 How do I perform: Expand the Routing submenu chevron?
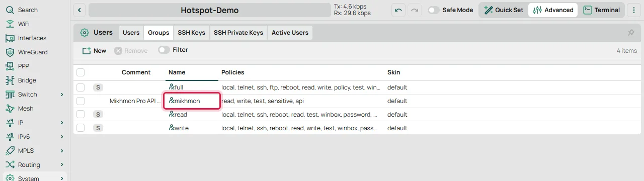[62, 165]
